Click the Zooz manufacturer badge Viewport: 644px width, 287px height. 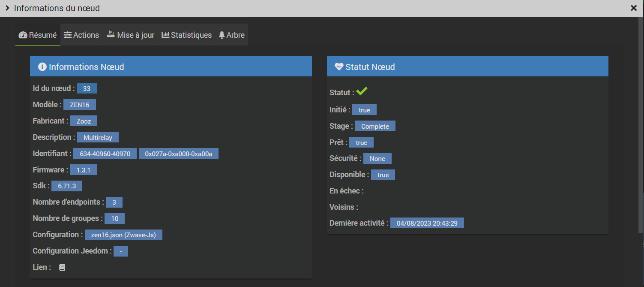(x=84, y=121)
